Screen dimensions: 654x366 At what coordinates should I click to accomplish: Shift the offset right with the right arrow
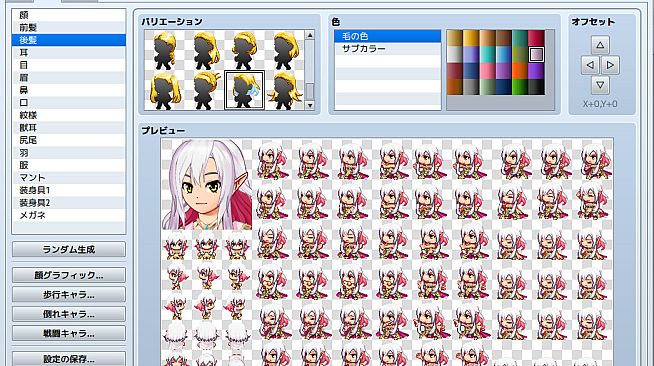click(x=610, y=65)
